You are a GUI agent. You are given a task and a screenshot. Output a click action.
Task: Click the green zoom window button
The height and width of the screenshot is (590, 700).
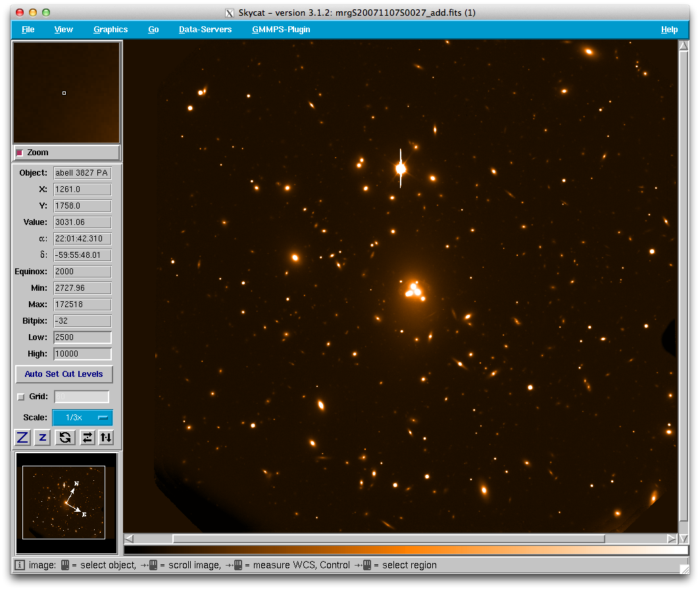[x=46, y=12]
